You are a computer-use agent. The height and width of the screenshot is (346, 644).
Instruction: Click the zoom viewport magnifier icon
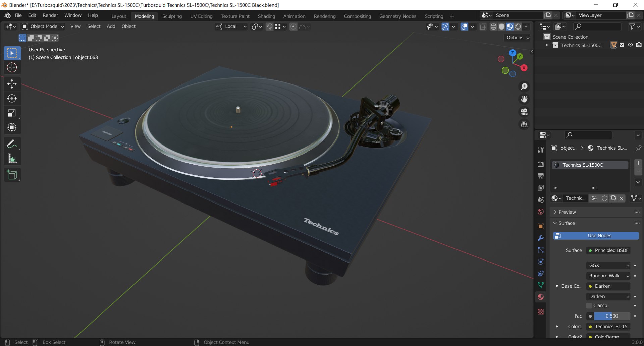click(524, 86)
